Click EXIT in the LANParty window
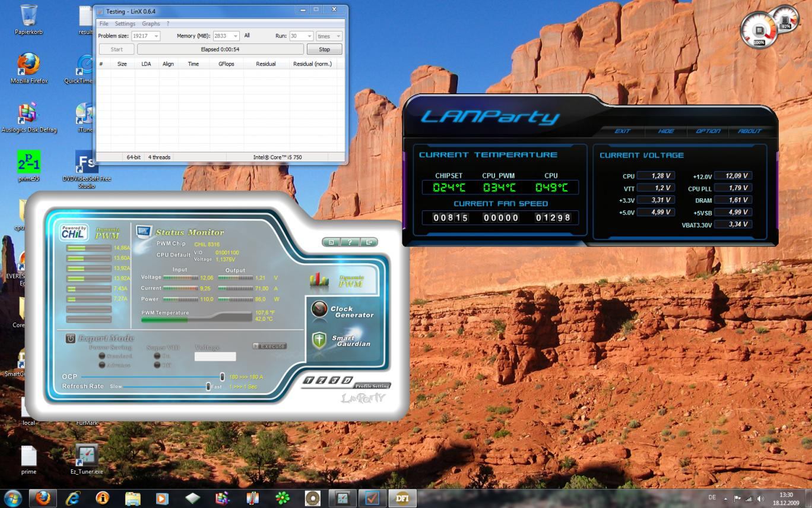Screen dimensions: 812x508 (622, 131)
